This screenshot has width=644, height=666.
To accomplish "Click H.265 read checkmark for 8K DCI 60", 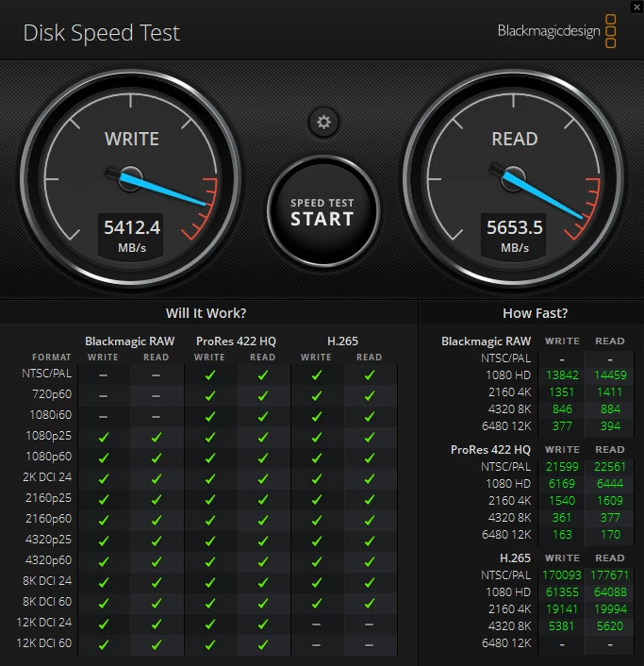I will tap(370, 603).
